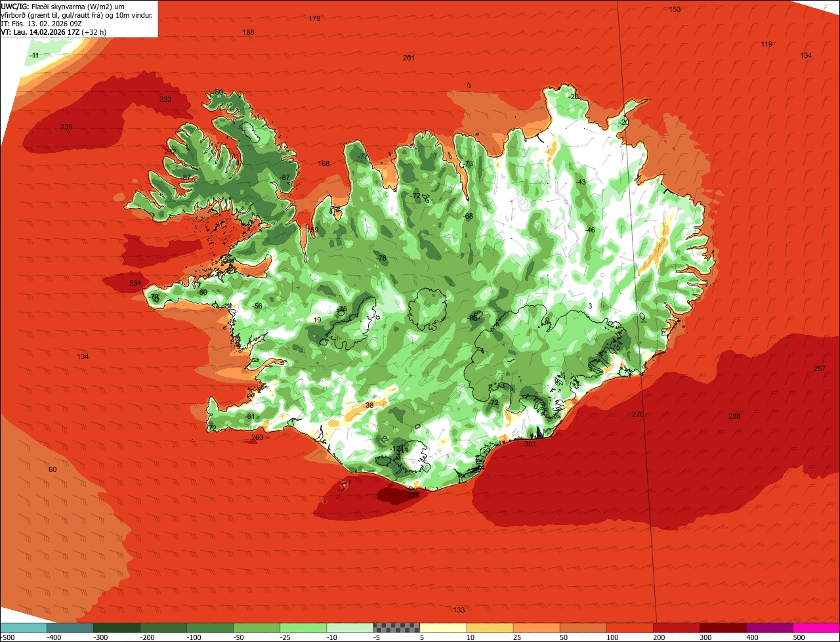The image size is (840, 642).
Task: Click the -61 value on Reykjanes peninsula
Action: pos(249,416)
